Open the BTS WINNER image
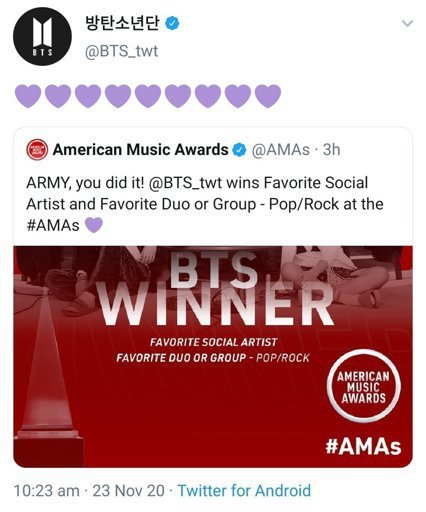 click(213, 356)
